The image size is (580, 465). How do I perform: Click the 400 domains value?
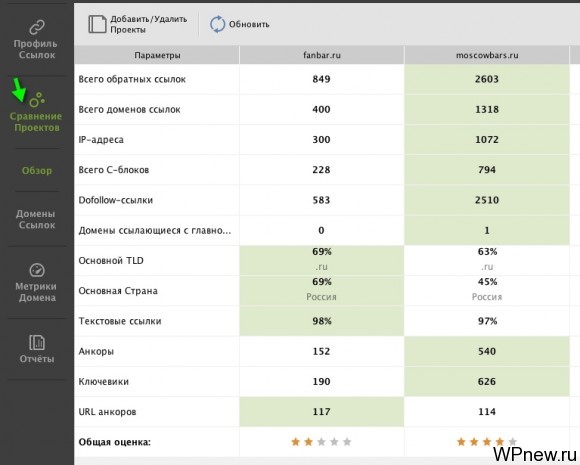321,109
